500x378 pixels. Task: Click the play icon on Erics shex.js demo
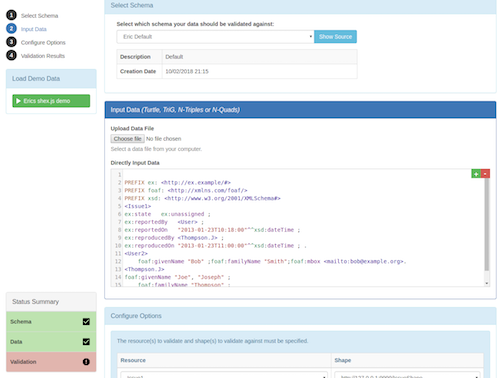(x=18, y=101)
